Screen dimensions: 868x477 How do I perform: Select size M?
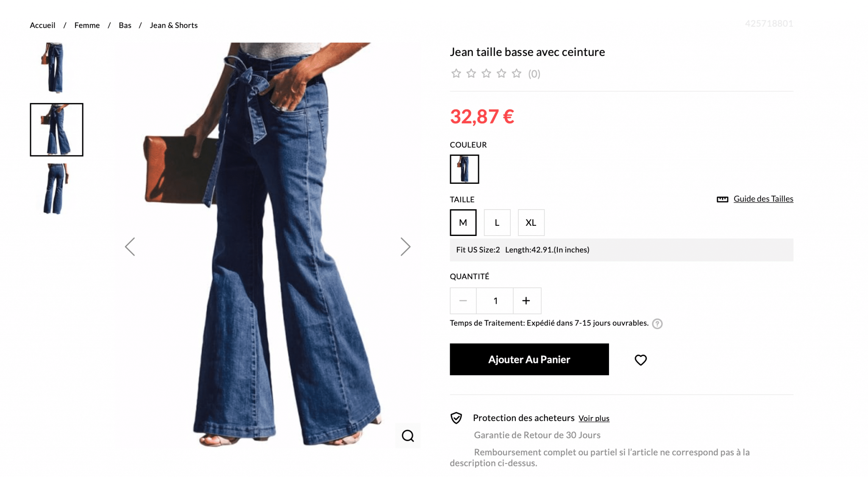point(463,222)
